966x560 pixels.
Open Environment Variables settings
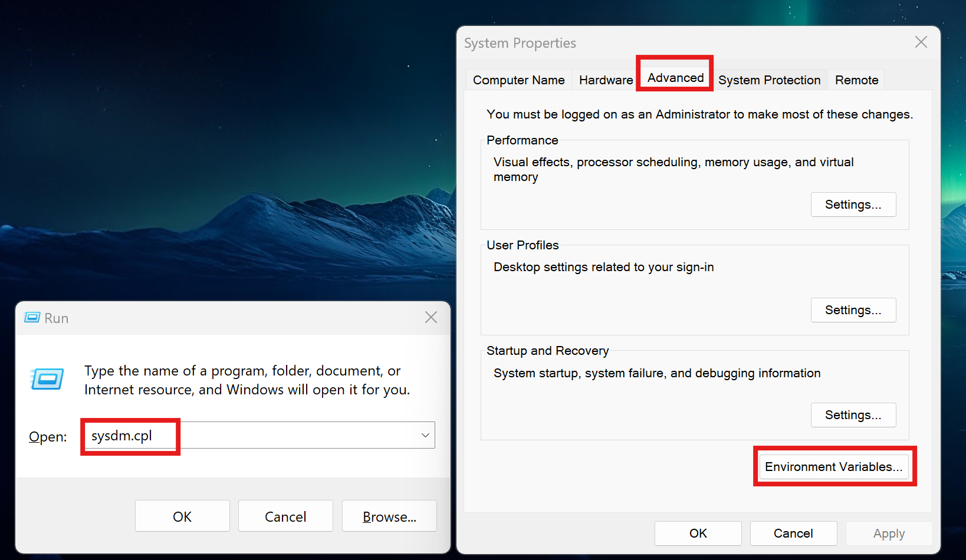click(x=834, y=466)
